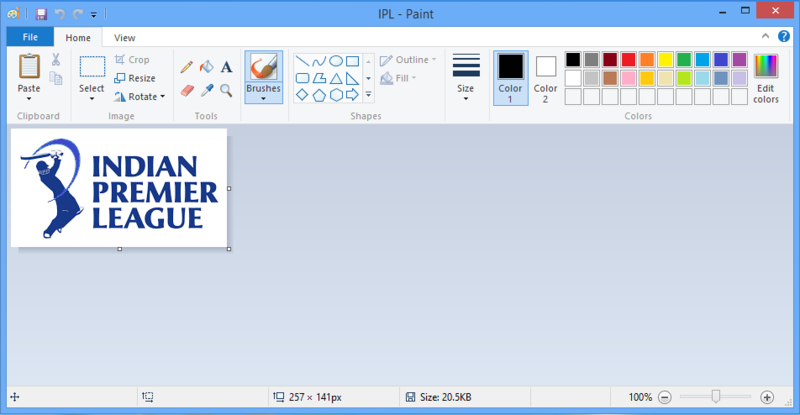
Task: Open the Paint Help icon
Action: [784, 36]
